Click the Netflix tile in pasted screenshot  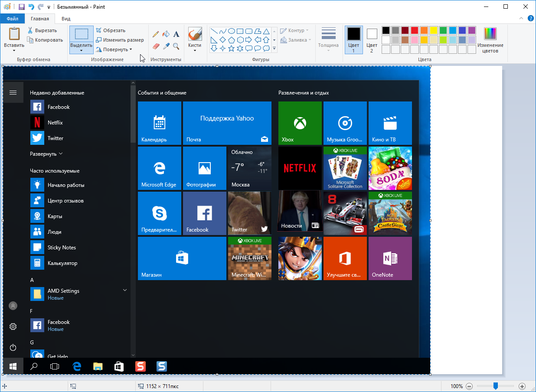click(300, 168)
